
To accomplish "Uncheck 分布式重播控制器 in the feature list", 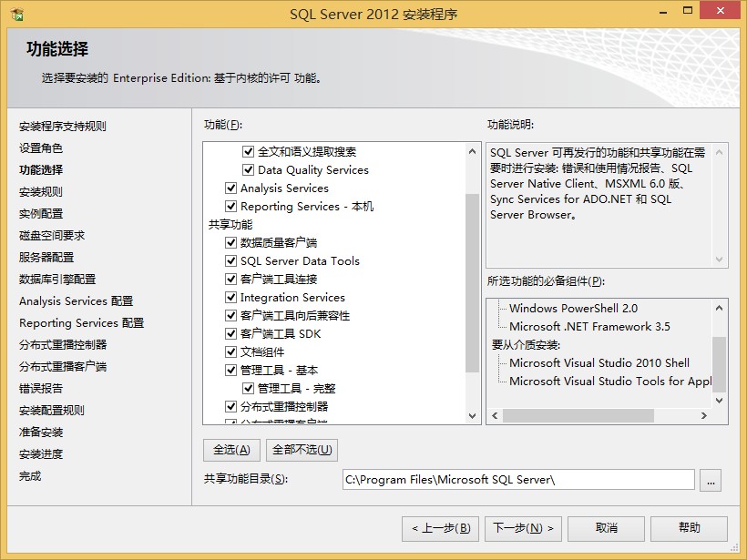I will coord(230,407).
